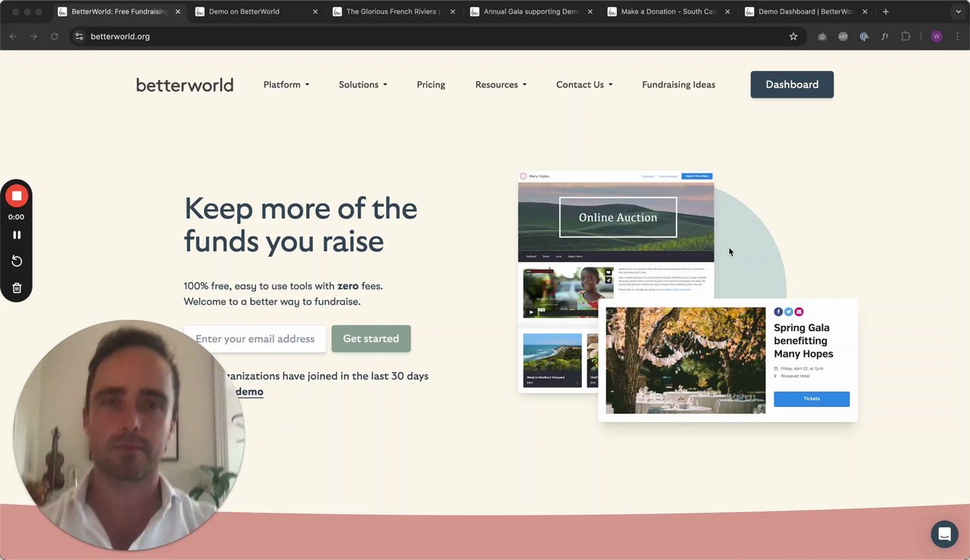Click the browser reload icon
Screen dimensions: 970x560
click(x=55, y=36)
